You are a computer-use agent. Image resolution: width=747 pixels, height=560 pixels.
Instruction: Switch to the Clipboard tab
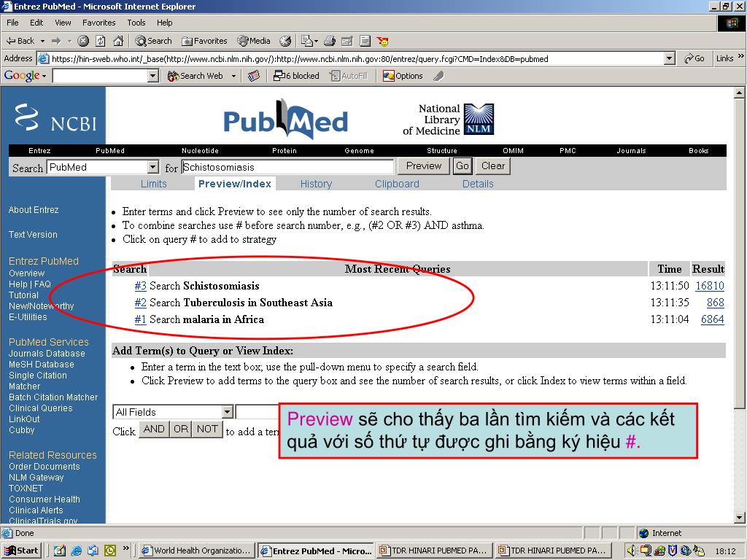coord(397,184)
